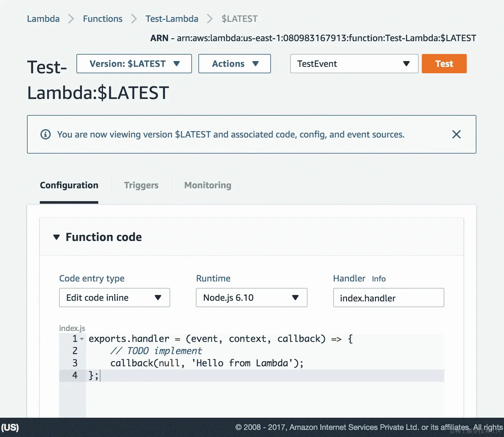This screenshot has height=437, width=504.
Task: Click the callback Hello from Lambda line
Action: [x=207, y=363]
